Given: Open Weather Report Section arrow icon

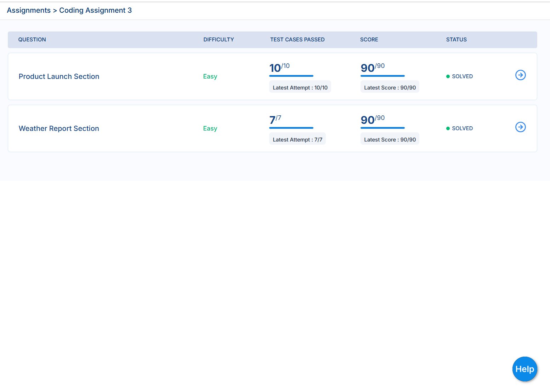Looking at the screenshot, I should click(520, 127).
